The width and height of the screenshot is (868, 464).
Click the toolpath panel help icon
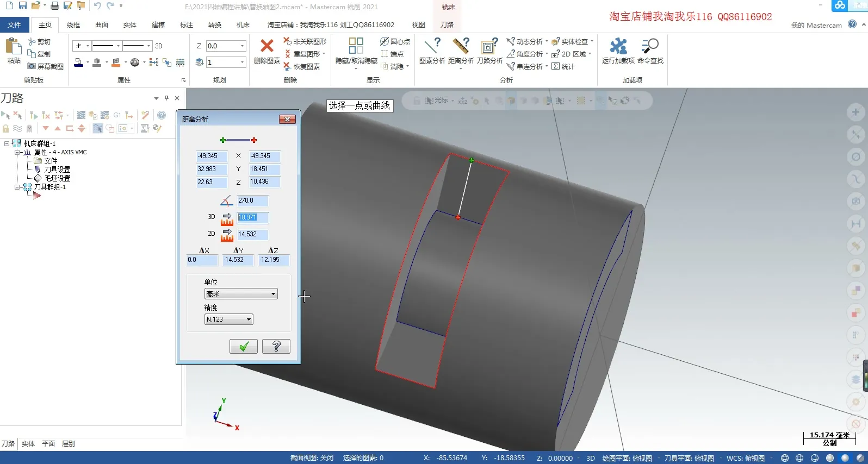coord(162,115)
